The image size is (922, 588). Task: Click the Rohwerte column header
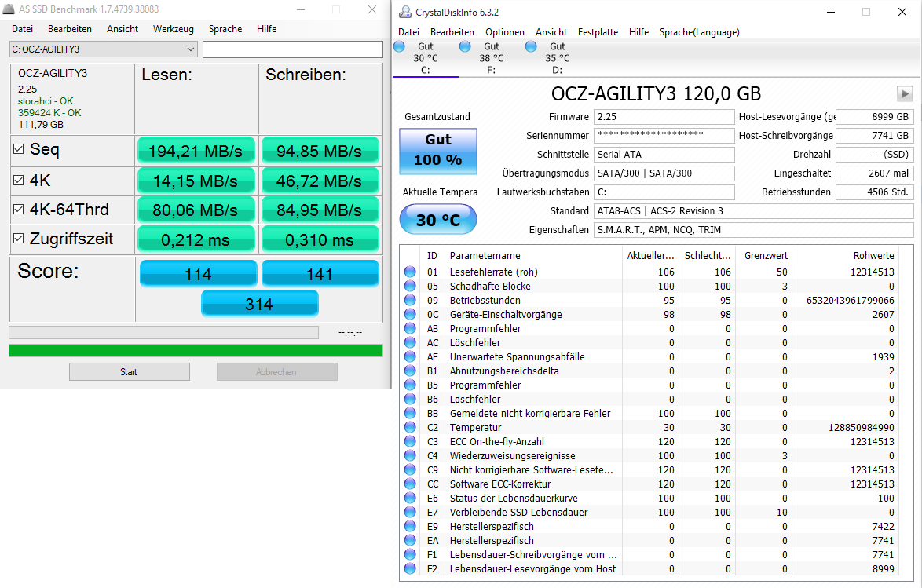pyautogui.click(x=873, y=256)
